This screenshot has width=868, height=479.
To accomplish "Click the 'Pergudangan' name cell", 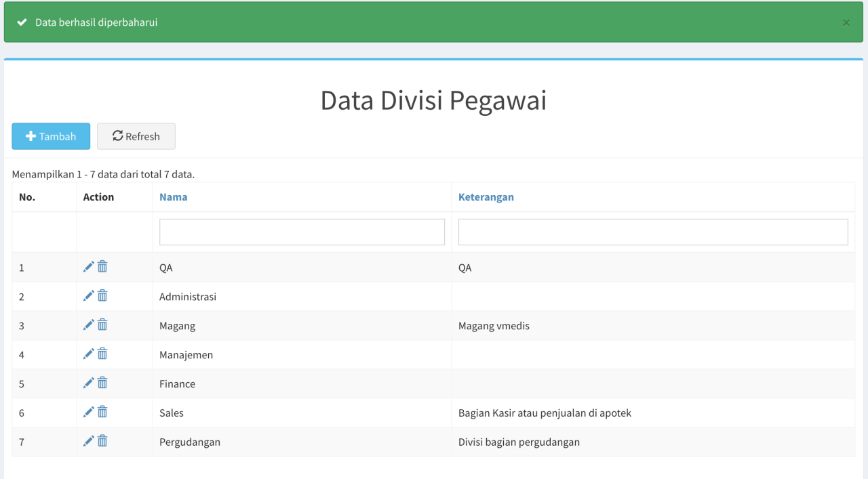I will click(x=302, y=442).
